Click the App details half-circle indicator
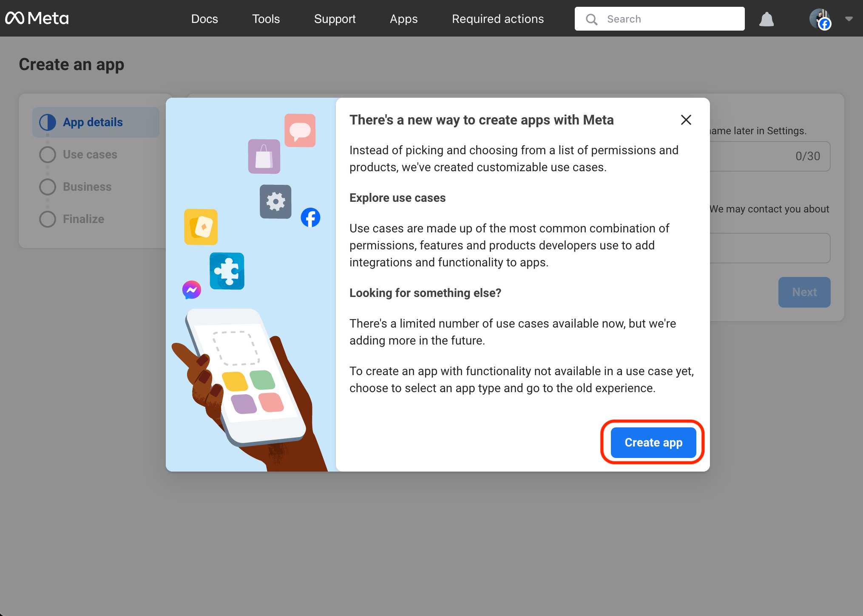 point(47,122)
